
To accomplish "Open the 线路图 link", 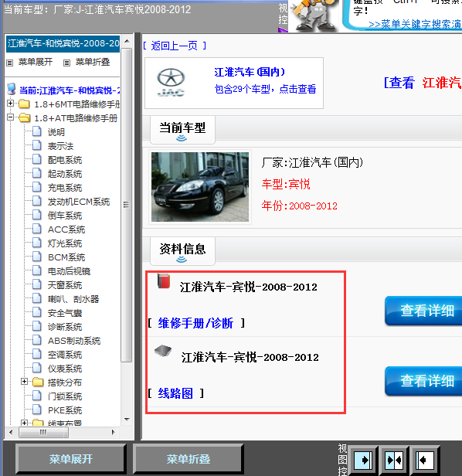I will pyautogui.click(x=175, y=393).
